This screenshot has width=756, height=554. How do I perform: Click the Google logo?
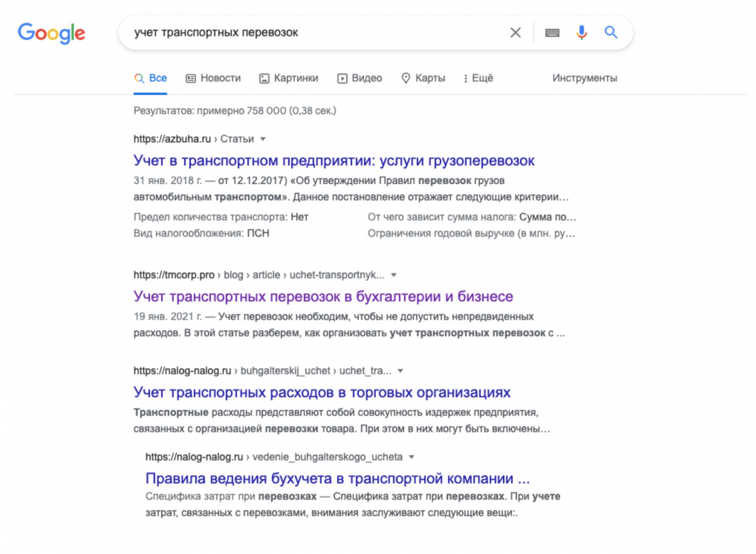coord(52,33)
